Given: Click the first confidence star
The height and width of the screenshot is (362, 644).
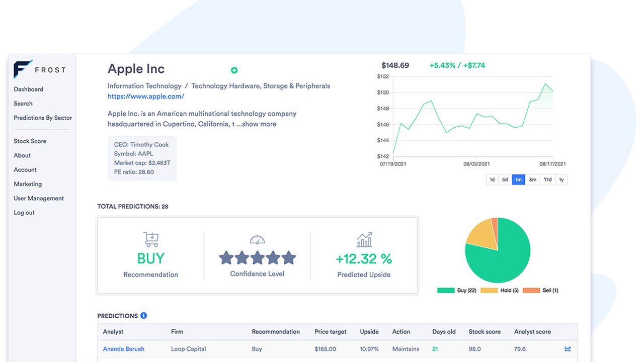Looking at the screenshot, I should pos(226,258).
